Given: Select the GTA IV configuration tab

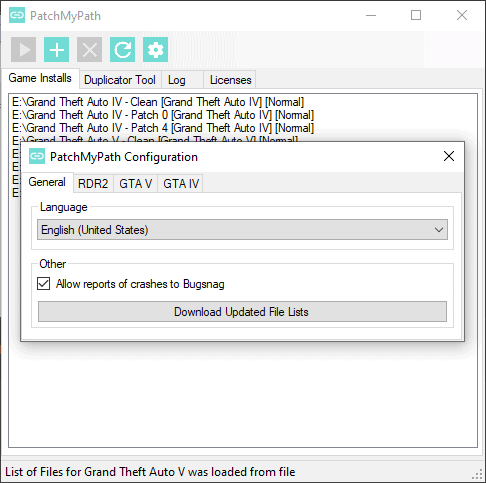Looking at the screenshot, I should pyautogui.click(x=181, y=184).
